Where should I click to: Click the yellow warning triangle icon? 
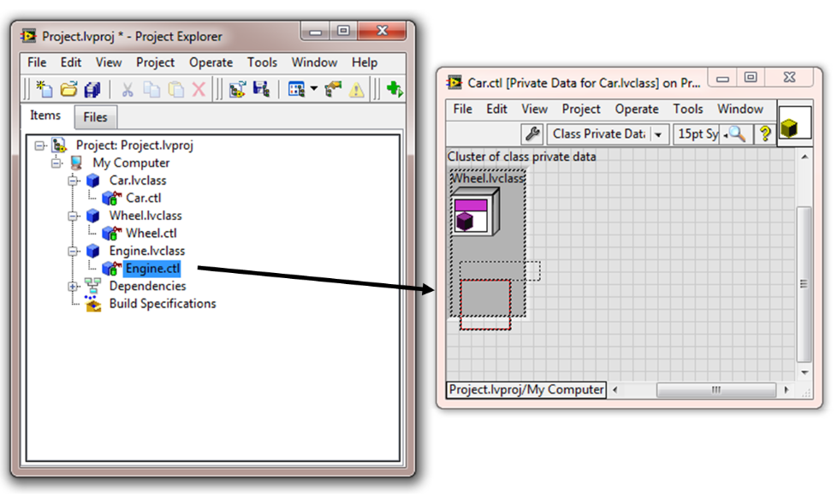click(x=356, y=90)
